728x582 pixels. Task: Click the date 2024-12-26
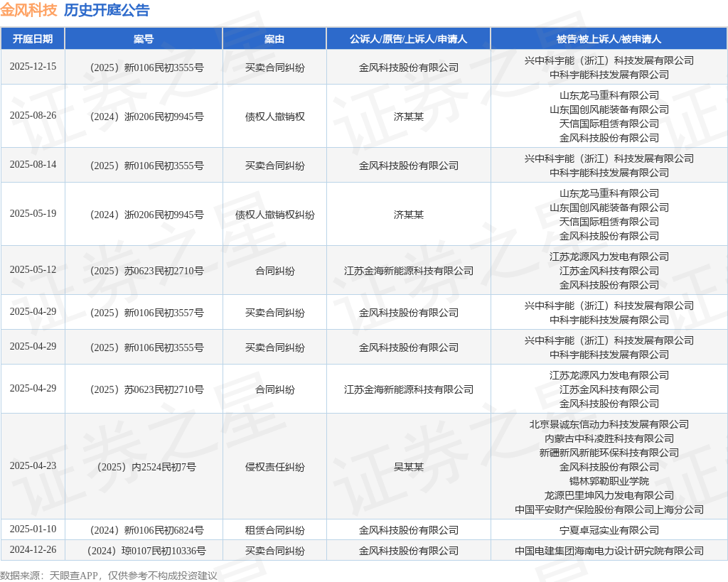coord(33,549)
